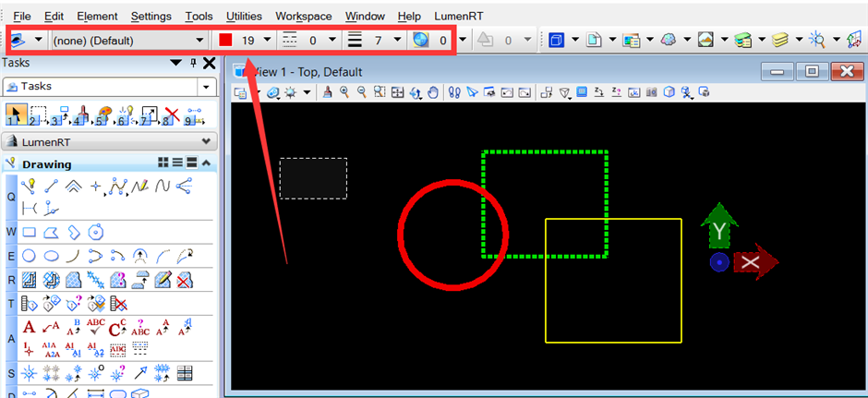
Task: Select the Fence tool labeled 2
Action: [x=38, y=115]
